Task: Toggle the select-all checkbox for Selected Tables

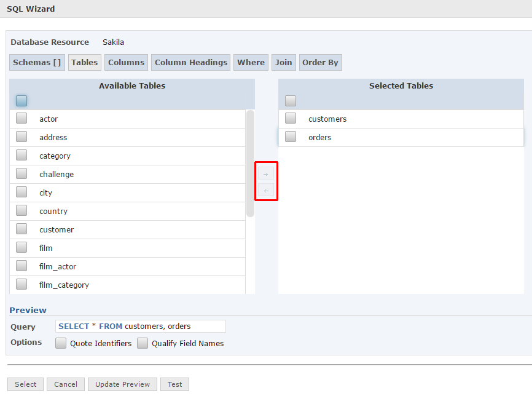Action: coord(291,100)
